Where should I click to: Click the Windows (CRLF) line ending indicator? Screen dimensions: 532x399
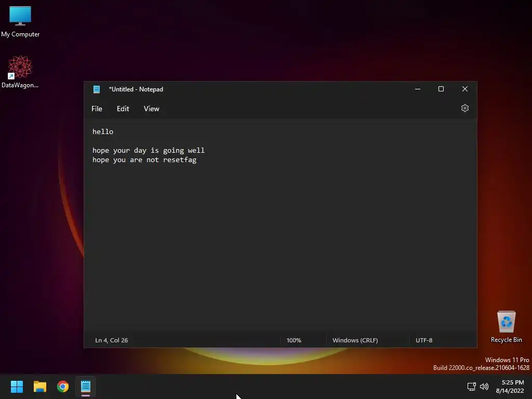(355, 340)
